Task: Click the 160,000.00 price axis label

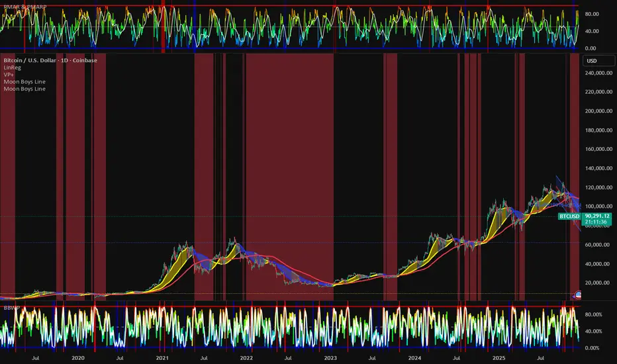Action: (598, 149)
